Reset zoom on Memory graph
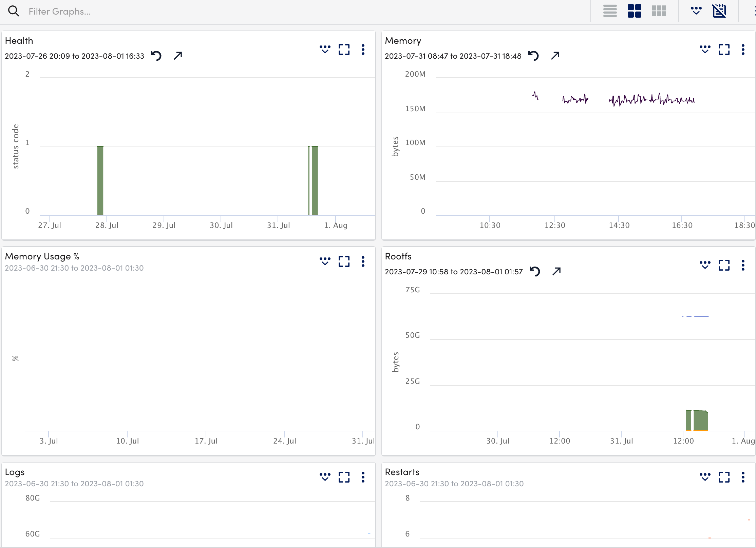 (x=534, y=56)
